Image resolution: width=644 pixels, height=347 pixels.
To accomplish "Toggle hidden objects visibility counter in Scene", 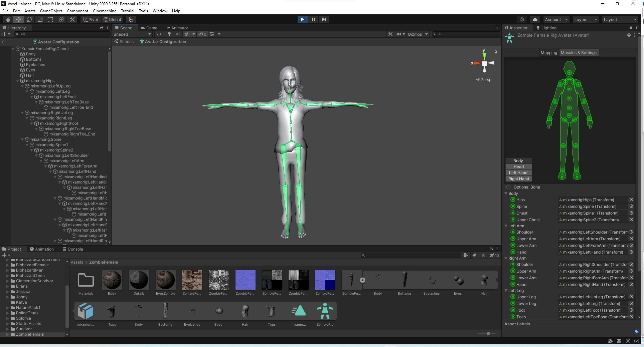I will (x=202, y=34).
